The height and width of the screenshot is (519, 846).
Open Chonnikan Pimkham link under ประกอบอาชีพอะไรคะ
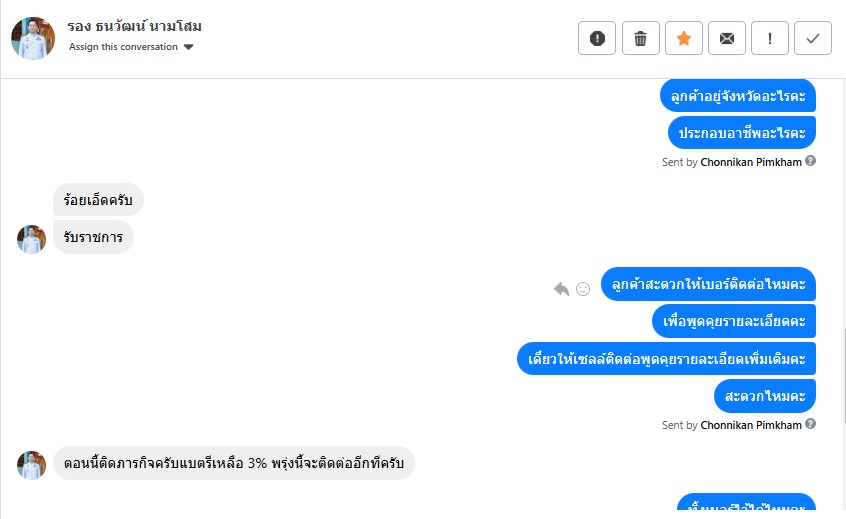pyautogui.click(x=751, y=162)
